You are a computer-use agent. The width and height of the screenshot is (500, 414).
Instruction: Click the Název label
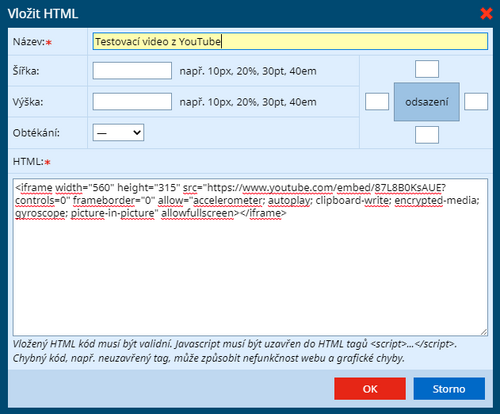click(x=29, y=42)
